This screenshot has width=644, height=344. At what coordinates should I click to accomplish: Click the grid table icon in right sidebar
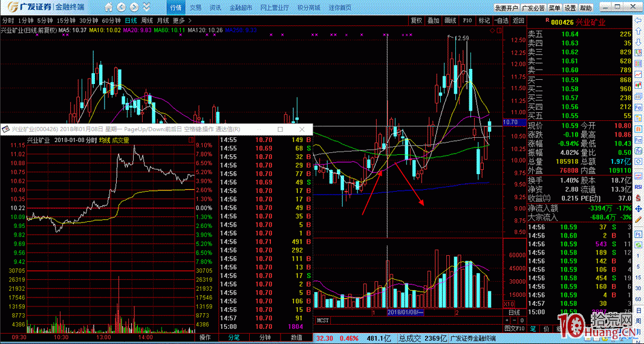tap(638, 63)
